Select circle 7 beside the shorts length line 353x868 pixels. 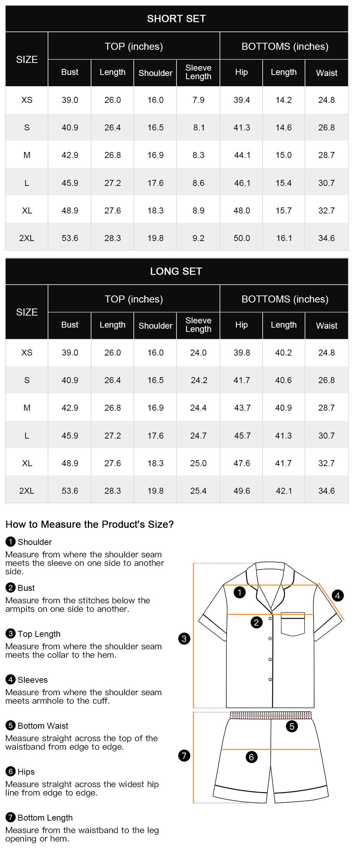[184, 756]
